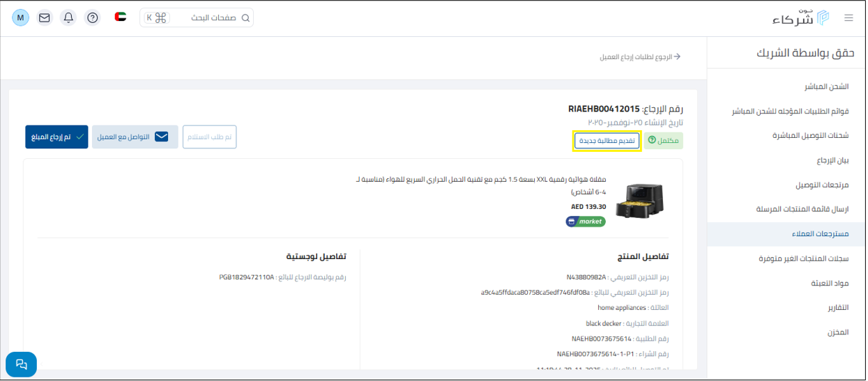868x381 pixels.
Task: Open the chat support widget
Action: (x=21, y=364)
